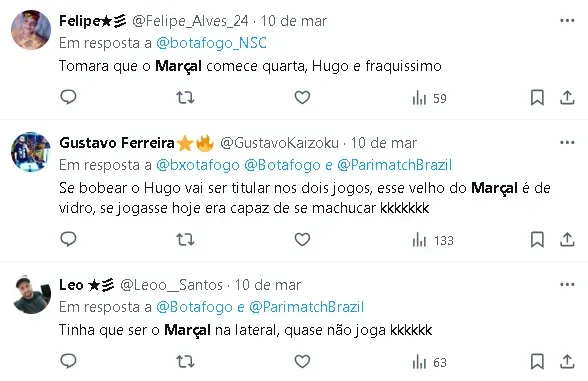Image resolution: width=588 pixels, height=381 pixels.
Task: Share Leo's tweet
Action: pos(567,362)
